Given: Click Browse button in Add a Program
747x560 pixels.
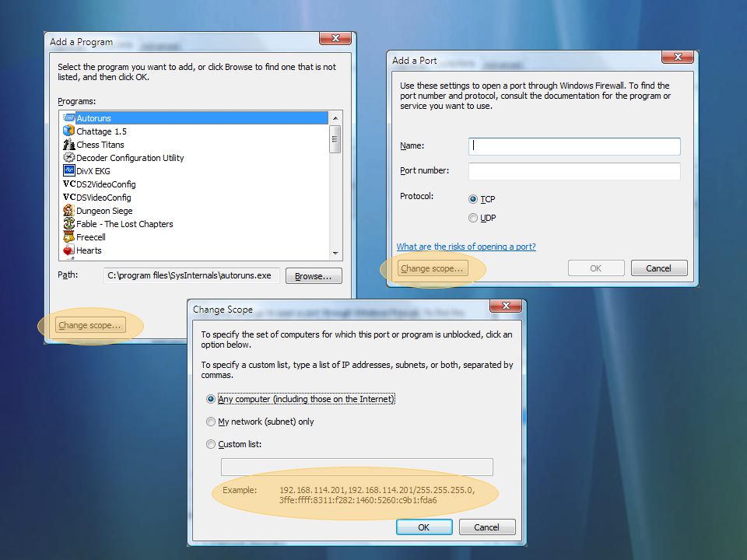Looking at the screenshot, I should point(314,276).
